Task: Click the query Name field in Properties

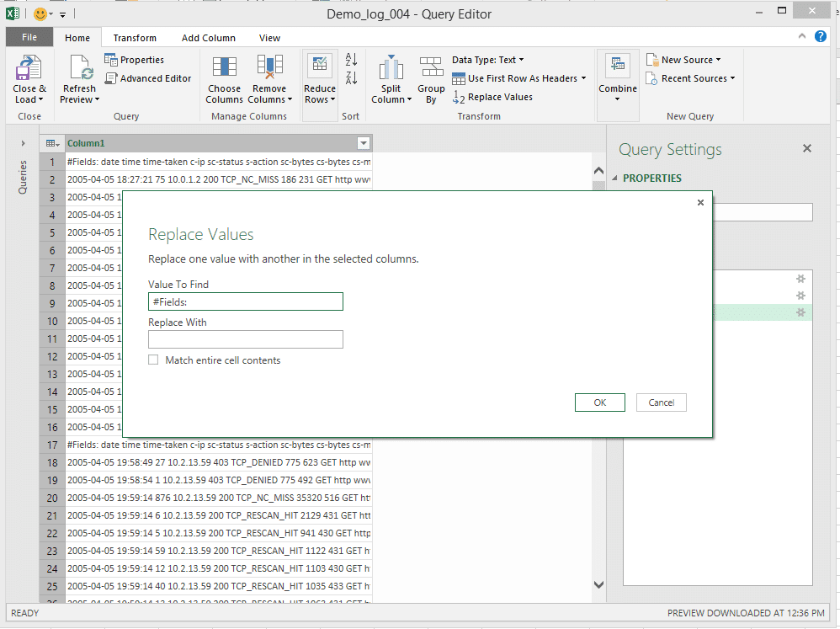Action: click(763, 212)
